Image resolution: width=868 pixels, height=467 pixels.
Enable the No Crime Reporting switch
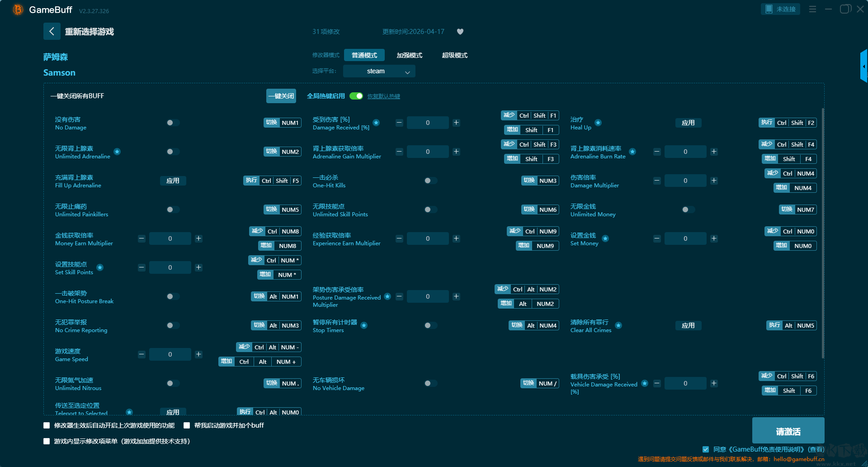pyautogui.click(x=173, y=325)
